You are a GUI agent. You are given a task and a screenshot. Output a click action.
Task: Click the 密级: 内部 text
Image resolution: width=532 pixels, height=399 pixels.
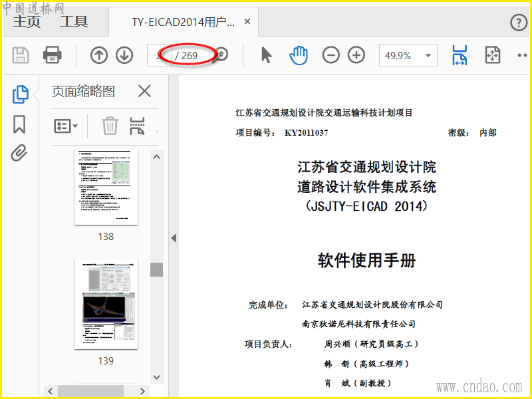472,132
